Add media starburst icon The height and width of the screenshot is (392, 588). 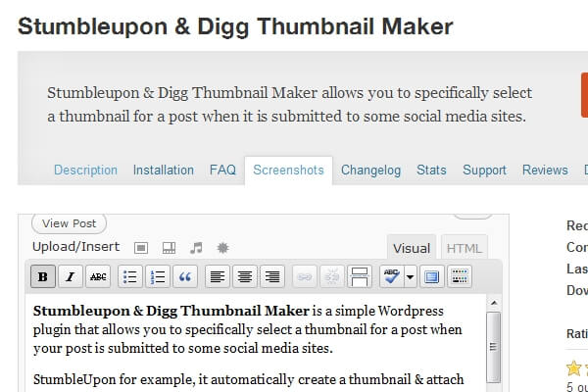click(x=223, y=248)
